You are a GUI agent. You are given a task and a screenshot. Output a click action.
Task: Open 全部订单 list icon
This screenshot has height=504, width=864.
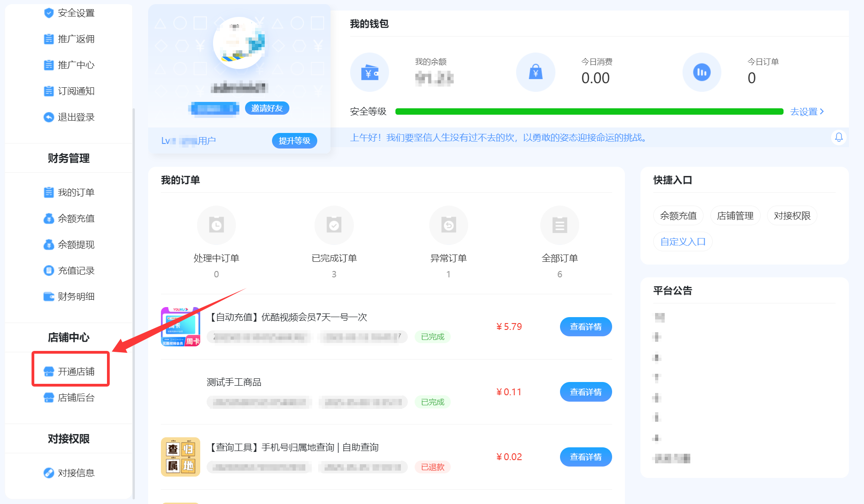click(560, 225)
